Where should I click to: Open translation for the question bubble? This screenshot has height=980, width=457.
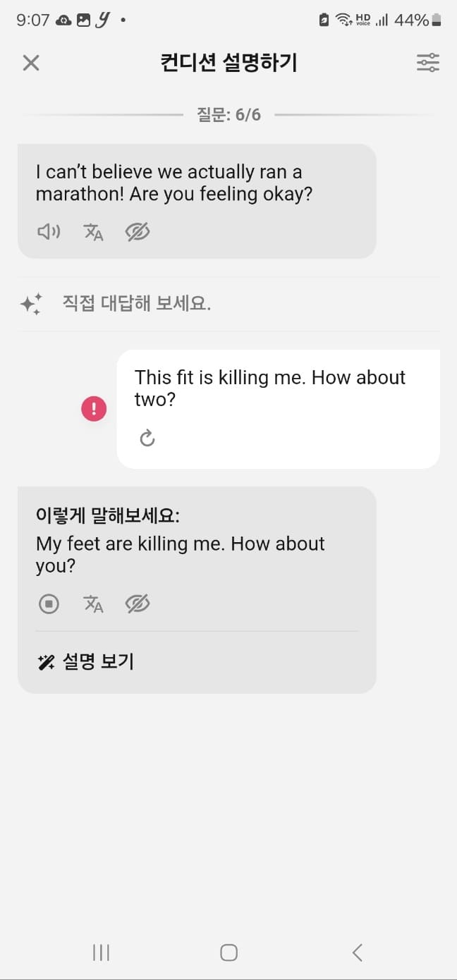(93, 231)
